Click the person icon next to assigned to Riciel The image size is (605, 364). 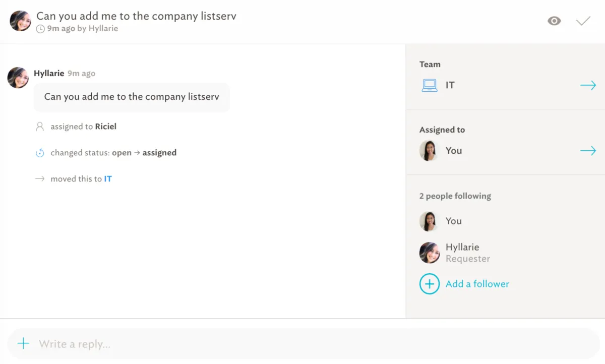[40, 127]
